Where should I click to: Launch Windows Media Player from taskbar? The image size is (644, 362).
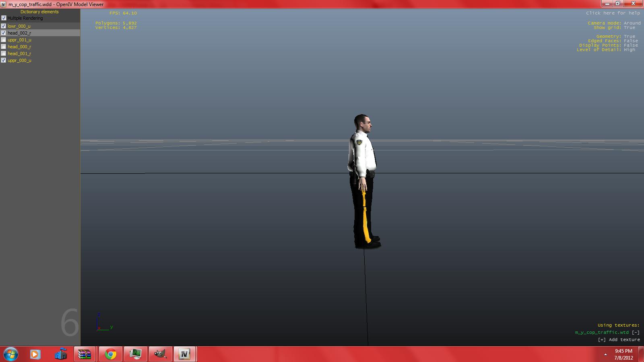pyautogui.click(x=35, y=354)
